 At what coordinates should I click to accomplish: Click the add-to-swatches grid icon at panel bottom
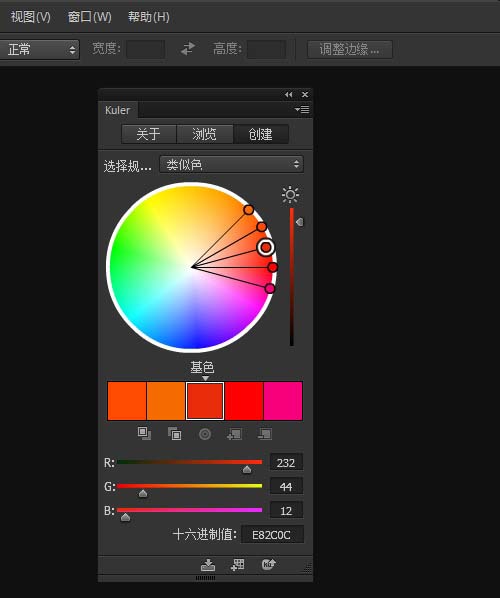click(237, 565)
